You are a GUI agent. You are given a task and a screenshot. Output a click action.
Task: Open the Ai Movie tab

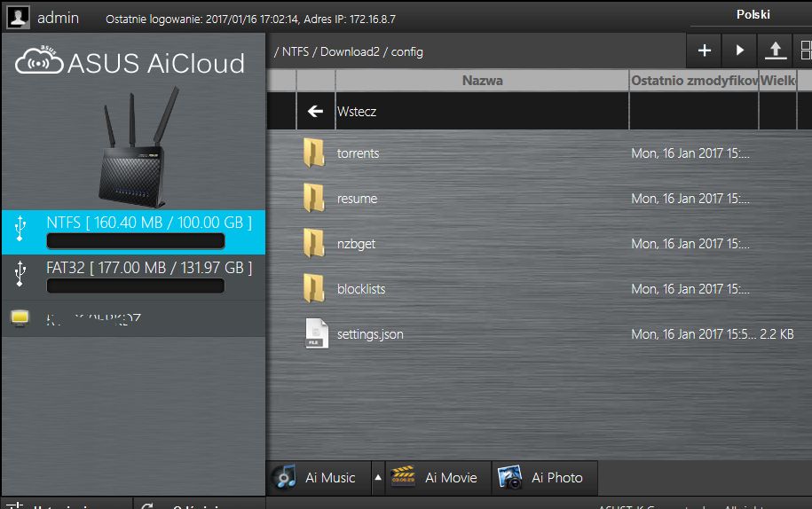pos(438,477)
